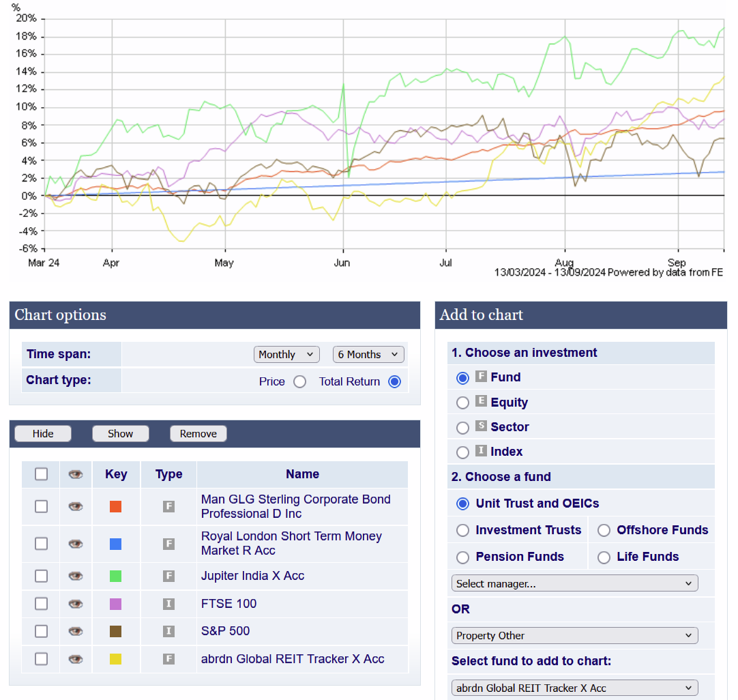This screenshot has height=700, width=738.
Task: Open the Monthly time span dropdown
Action: 286,355
